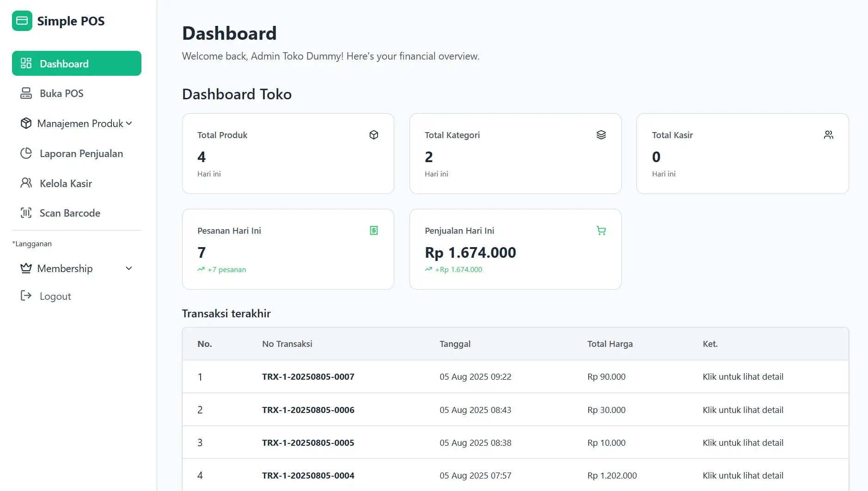Viewport: 868px width, 491px height.
Task: Click the Rp 10.000 total cell
Action: (606, 443)
